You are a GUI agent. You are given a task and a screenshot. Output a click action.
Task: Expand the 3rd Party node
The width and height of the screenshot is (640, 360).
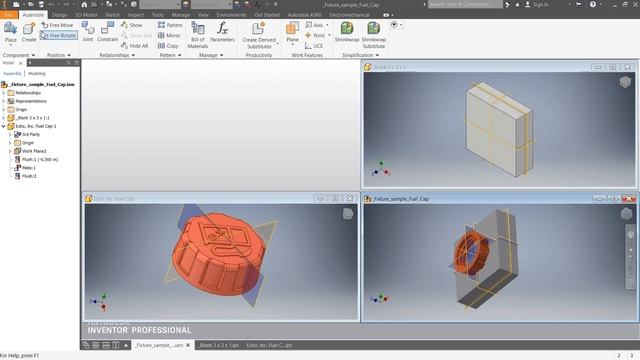(10, 134)
